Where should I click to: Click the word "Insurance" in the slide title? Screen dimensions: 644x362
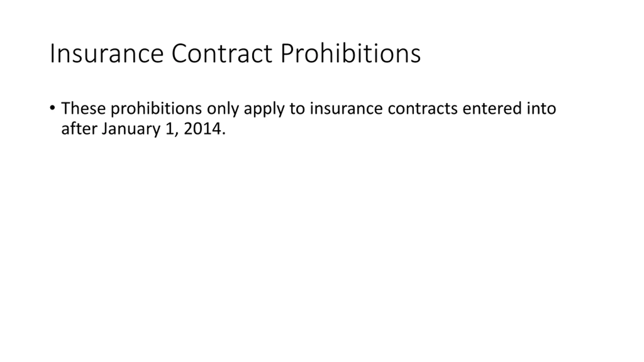tap(107, 54)
